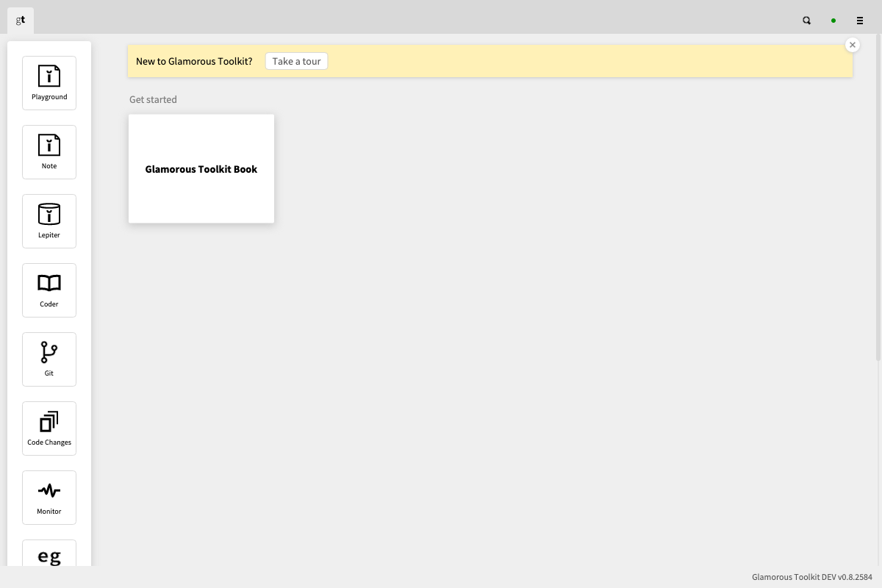Open the hamburger menu in top bar
This screenshot has width=882, height=588.
coord(860,21)
